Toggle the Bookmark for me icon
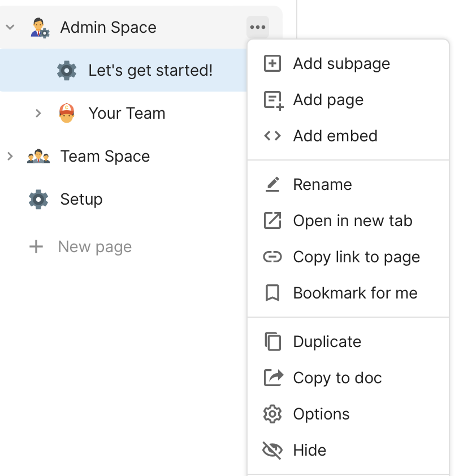The height and width of the screenshot is (476, 459). pyautogui.click(x=272, y=293)
